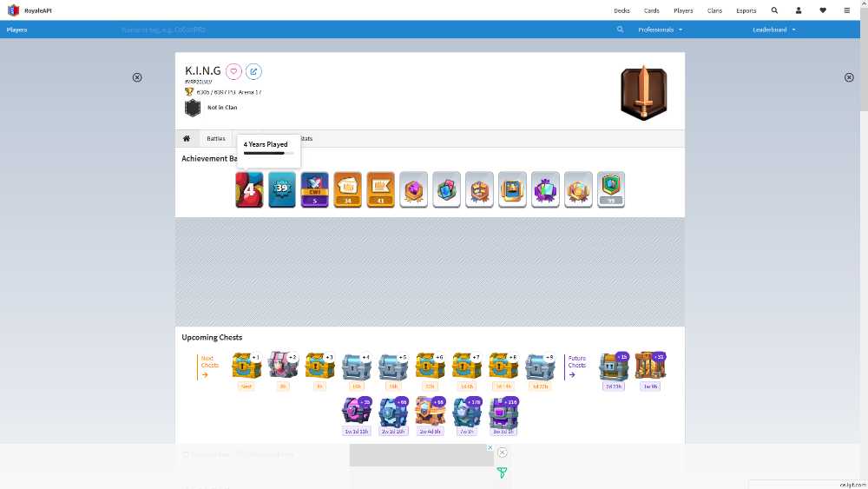Favorite K.I.N.G with the pink heart button

tap(233, 71)
